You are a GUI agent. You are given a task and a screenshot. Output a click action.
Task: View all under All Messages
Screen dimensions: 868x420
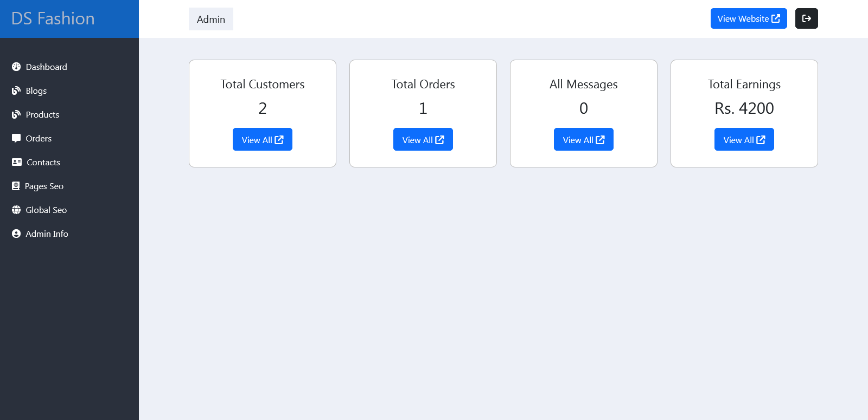(584, 139)
